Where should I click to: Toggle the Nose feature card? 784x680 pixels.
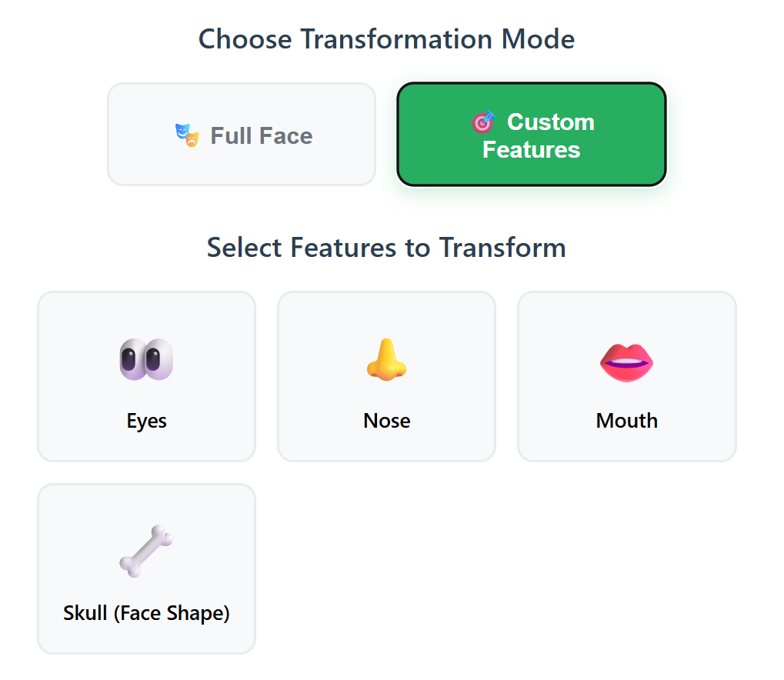coord(386,376)
